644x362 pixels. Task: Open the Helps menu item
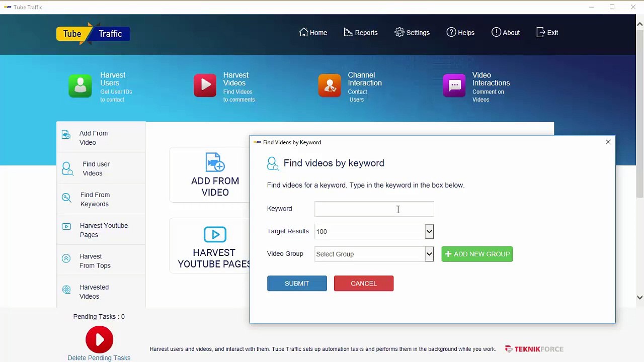coord(460,32)
